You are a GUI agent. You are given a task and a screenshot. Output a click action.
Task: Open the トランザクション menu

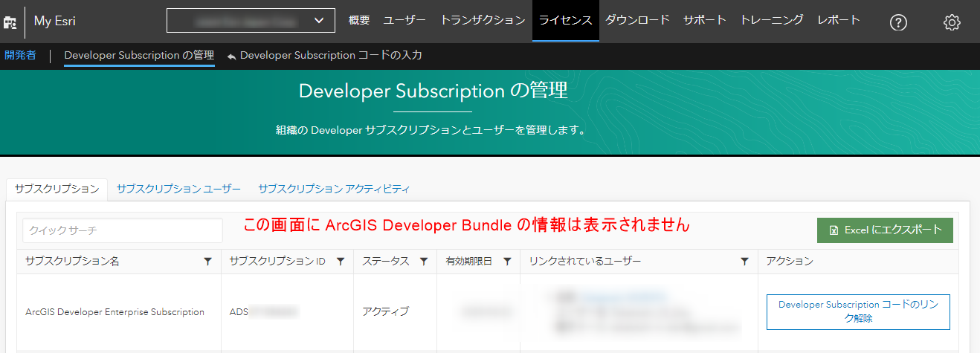pyautogui.click(x=483, y=21)
